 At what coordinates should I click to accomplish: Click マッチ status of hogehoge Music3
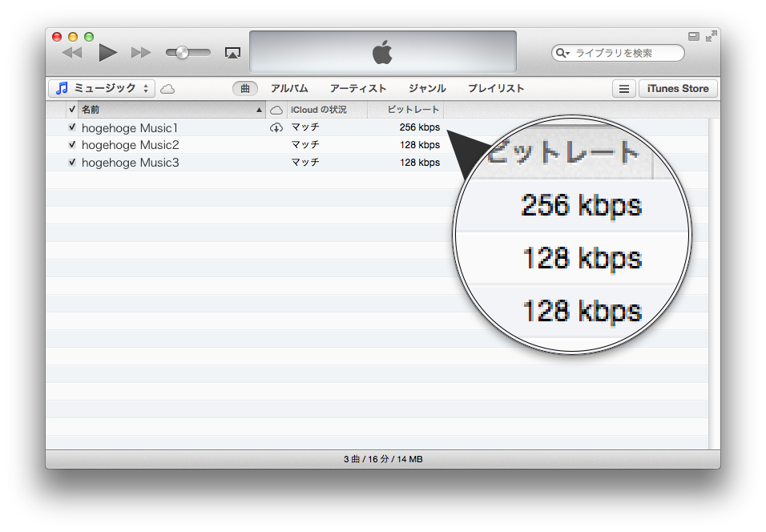305,162
